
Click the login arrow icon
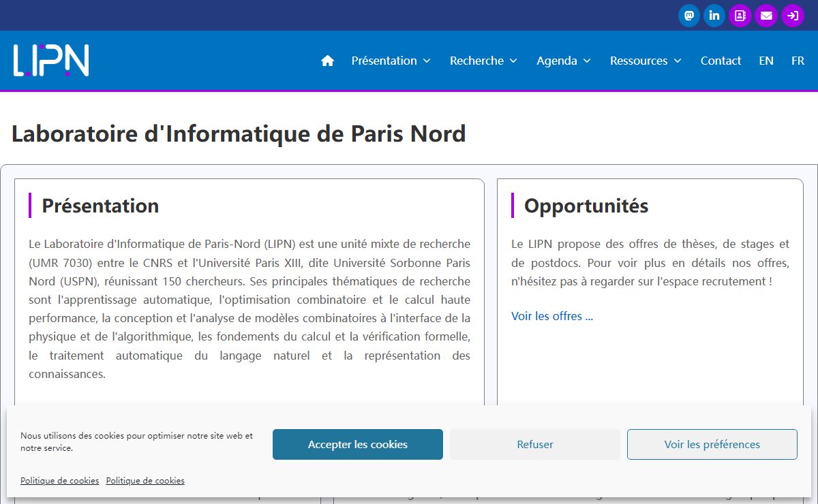792,16
